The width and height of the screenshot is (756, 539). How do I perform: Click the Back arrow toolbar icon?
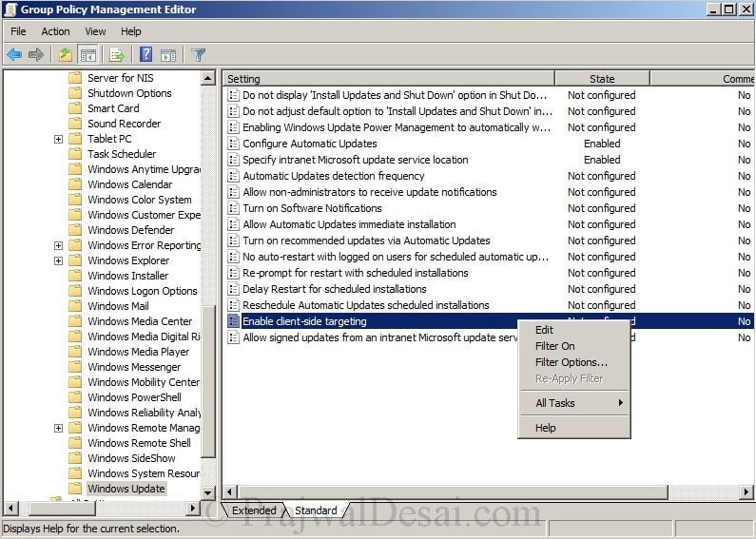click(x=14, y=55)
